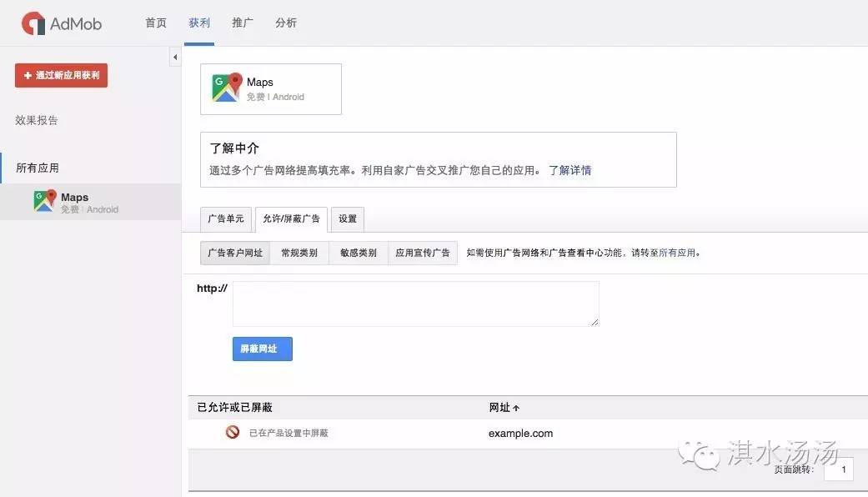
Task: Click the 已在产品设置中屏蔽 status text
Action: point(288,433)
